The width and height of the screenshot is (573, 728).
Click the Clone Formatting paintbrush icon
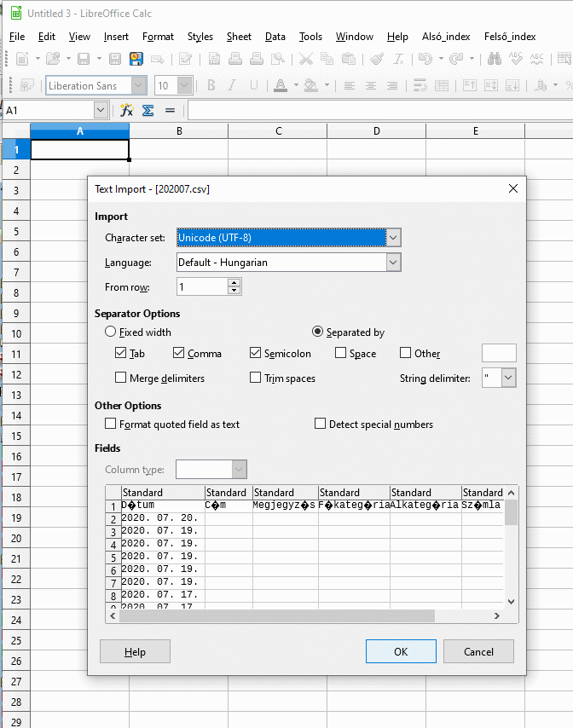click(376, 60)
